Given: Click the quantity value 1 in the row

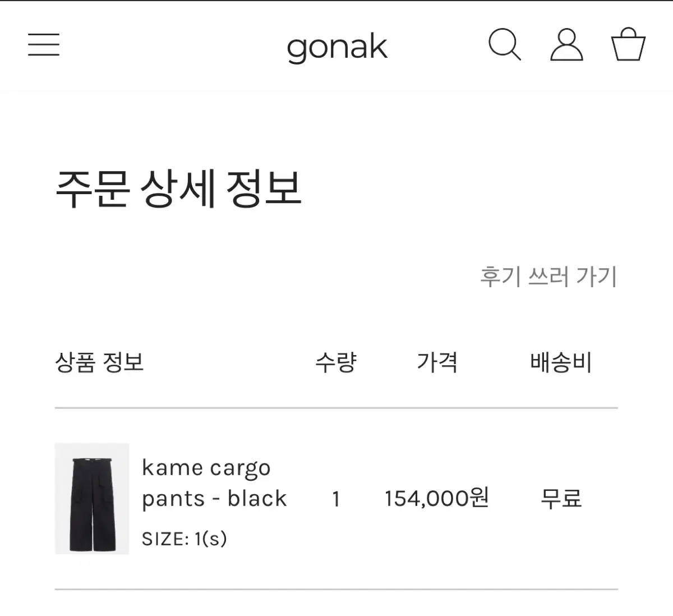Looking at the screenshot, I should pyautogui.click(x=336, y=499).
